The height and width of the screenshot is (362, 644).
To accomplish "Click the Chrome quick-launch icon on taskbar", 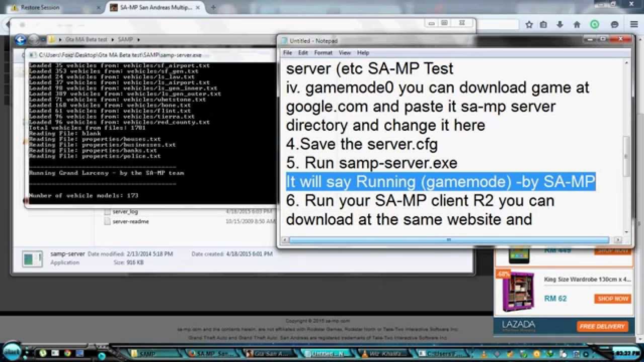I will [67, 353].
